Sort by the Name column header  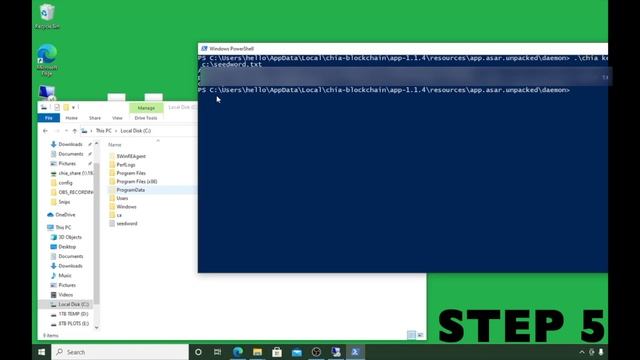pyautogui.click(x=115, y=145)
